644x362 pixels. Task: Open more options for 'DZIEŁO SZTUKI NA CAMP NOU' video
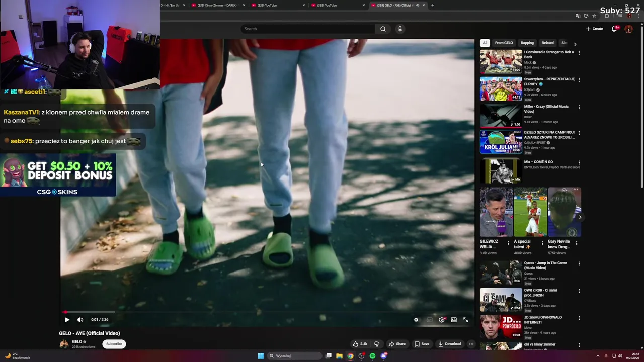click(579, 133)
